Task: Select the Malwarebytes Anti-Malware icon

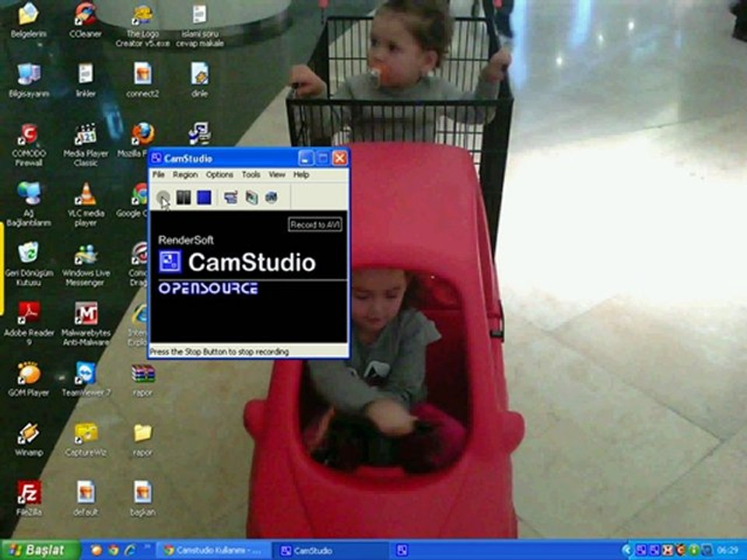Action: (x=86, y=324)
